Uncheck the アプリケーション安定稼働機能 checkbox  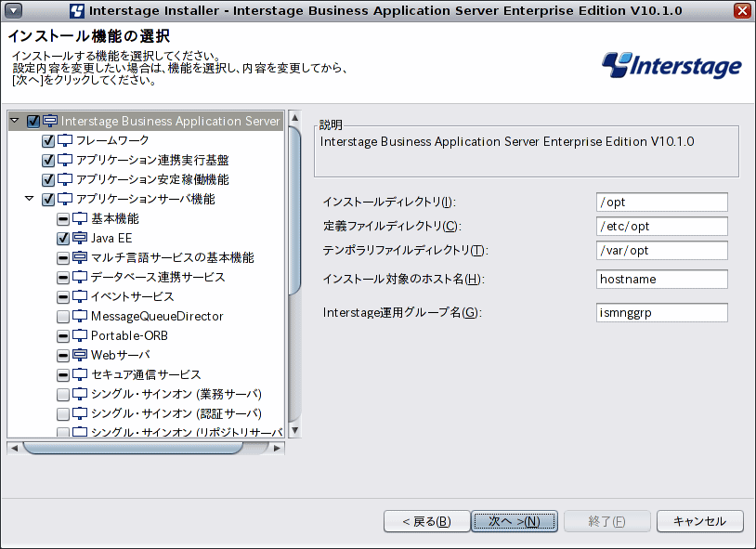(x=48, y=180)
